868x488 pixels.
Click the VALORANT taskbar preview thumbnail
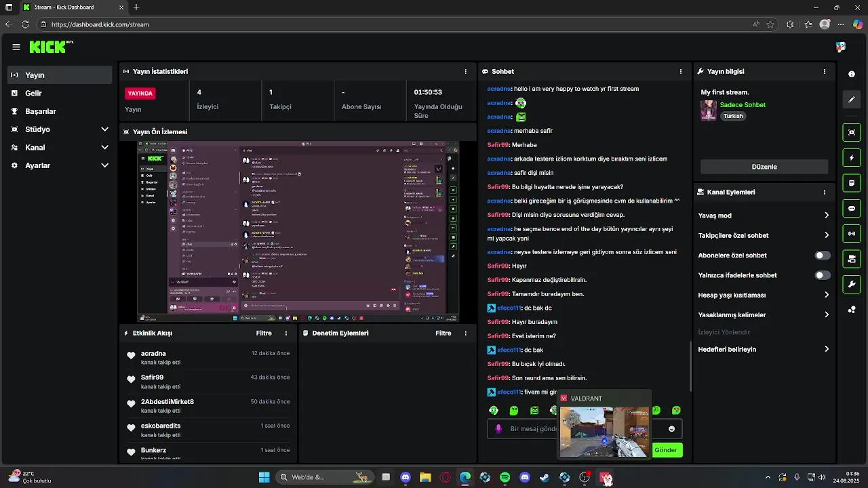tap(604, 431)
